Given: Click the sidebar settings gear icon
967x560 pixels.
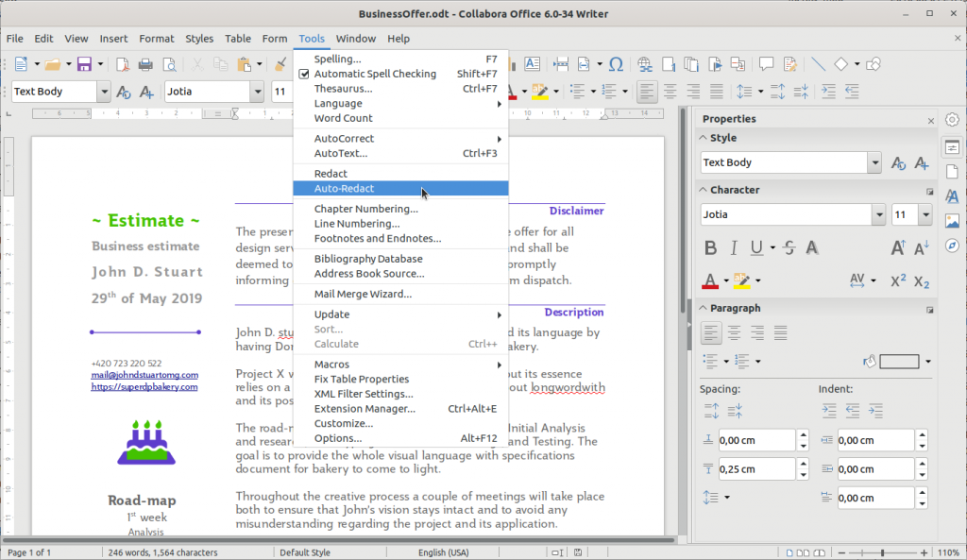Looking at the screenshot, I should (952, 120).
